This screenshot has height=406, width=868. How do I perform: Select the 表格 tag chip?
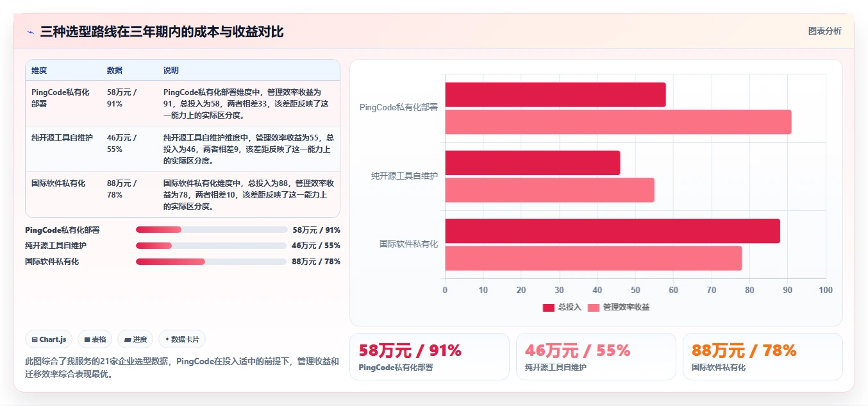[x=95, y=339]
